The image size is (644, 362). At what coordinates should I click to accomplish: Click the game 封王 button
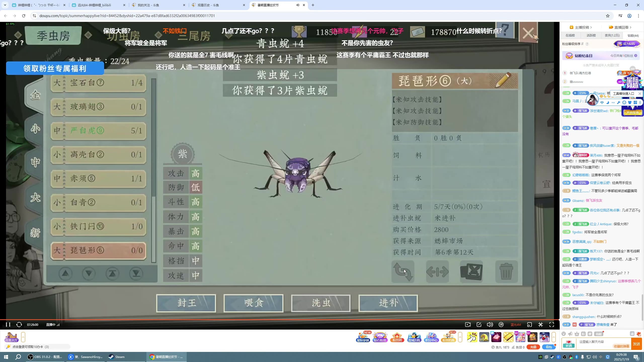coord(186,303)
